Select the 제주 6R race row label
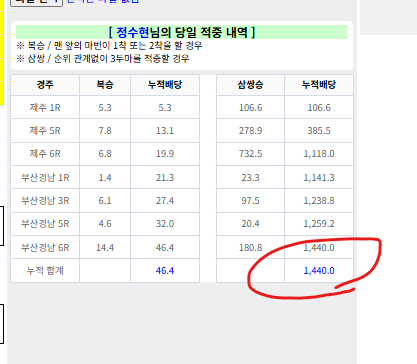Viewport: 417px width, 364px height. coord(45,154)
